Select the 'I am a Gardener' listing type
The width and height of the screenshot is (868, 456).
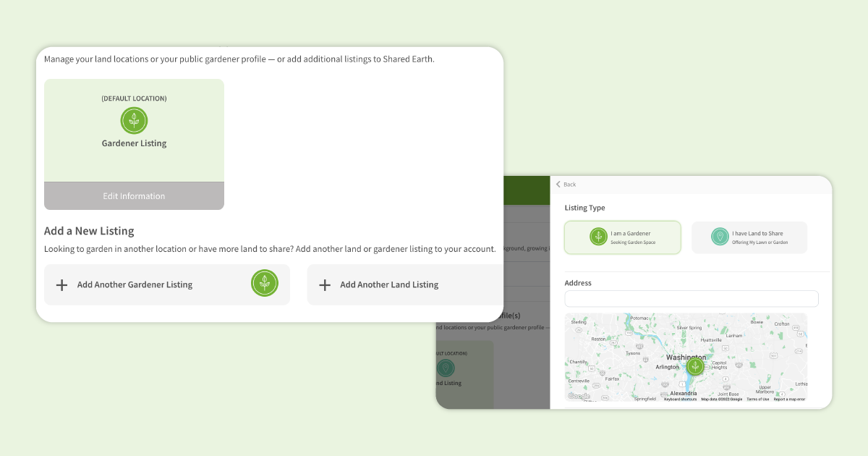click(x=623, y=237)
